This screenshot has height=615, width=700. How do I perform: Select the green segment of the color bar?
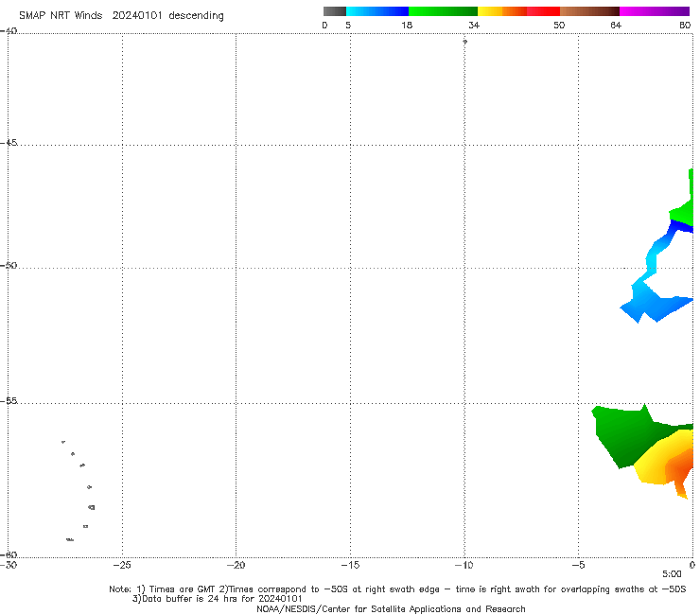pos(443,11)
